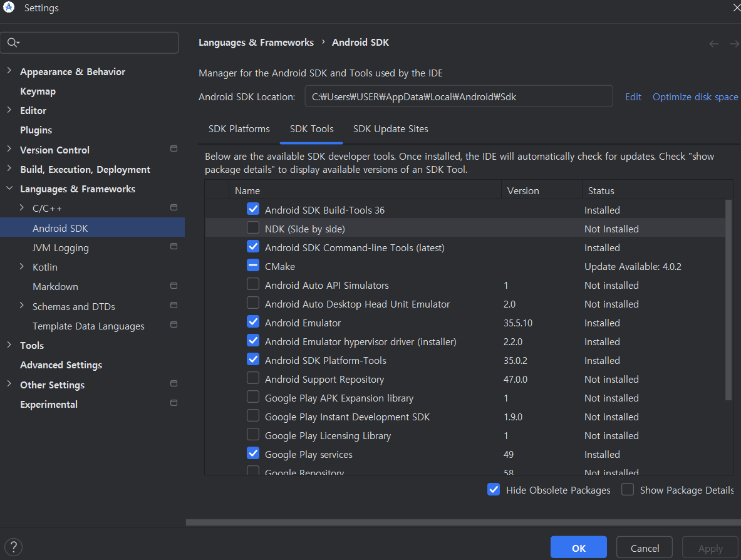This screenshot has width=741, height=560.
Task: Click Languages & Frameworks breadcrumb
Action: pos(256,43)
